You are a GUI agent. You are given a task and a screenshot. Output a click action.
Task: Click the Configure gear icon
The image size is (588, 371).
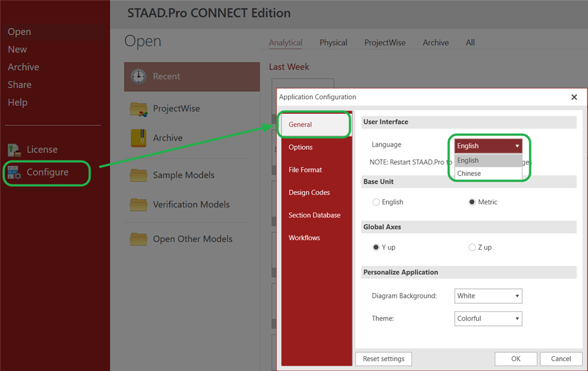point(14,173)
